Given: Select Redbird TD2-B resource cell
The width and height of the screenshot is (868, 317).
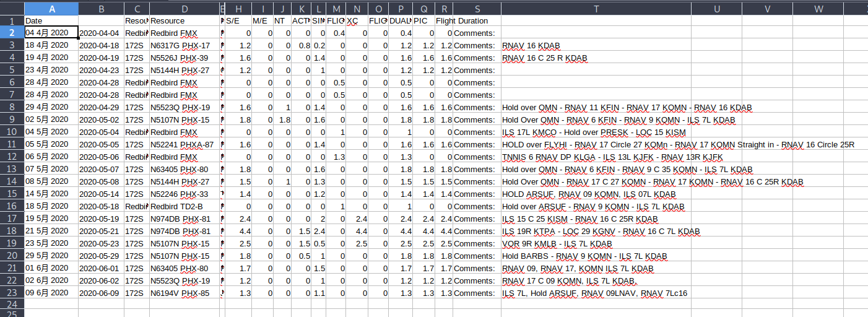Looking at the screenshot, I should pos(184,206).
